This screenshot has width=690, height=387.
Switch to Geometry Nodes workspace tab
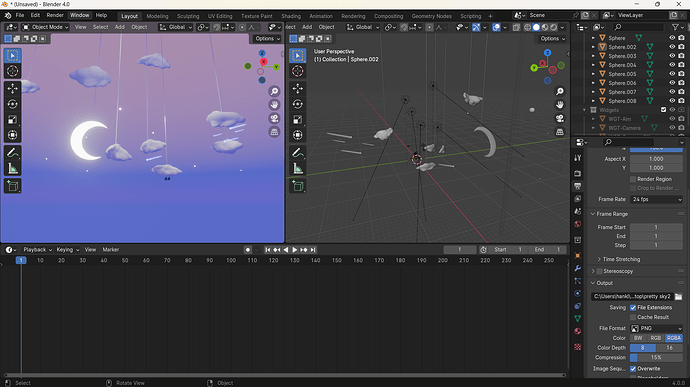click(x=431, y=16)
